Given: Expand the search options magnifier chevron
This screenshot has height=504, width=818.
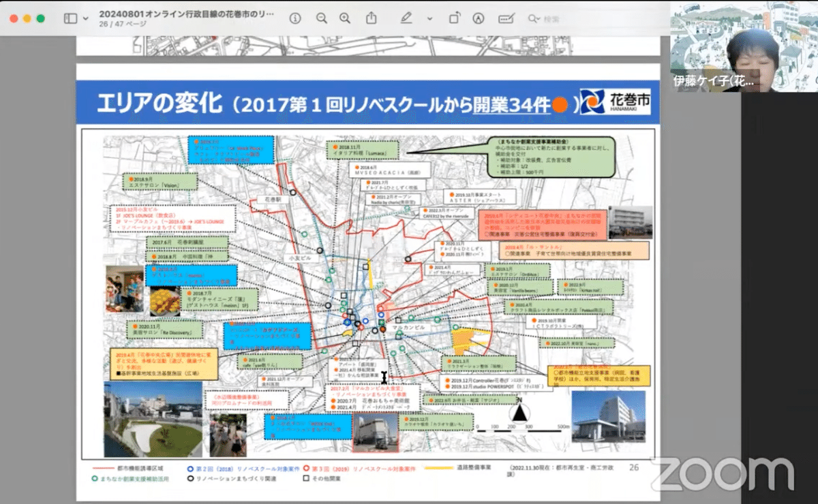Looking at the screenshot, I should 535,18.
